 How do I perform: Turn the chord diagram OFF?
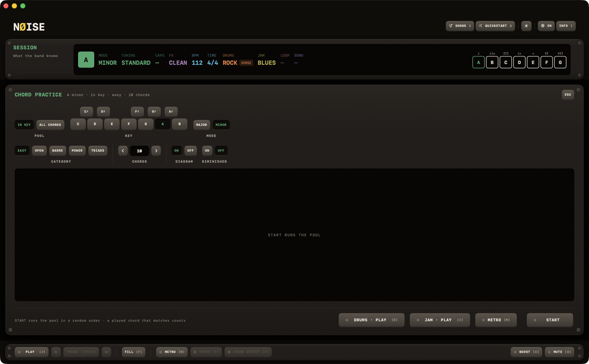[x=190, y=151]
